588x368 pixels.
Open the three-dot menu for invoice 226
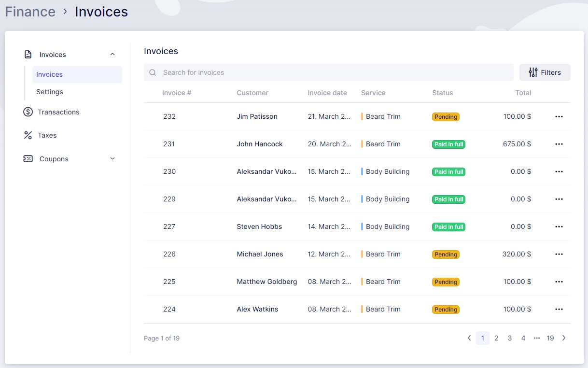click(x=559, y=254)
